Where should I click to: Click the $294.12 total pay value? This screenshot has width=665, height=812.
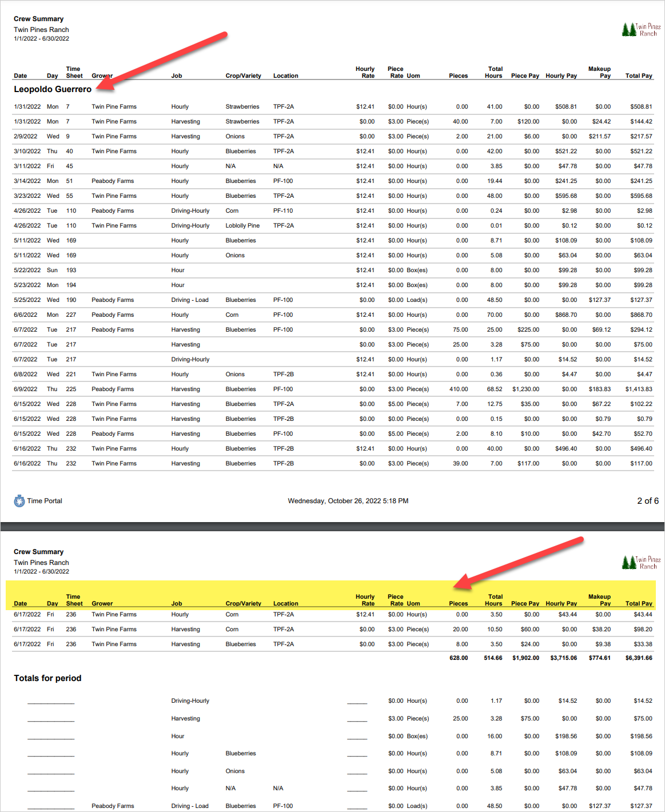(x=642, y=330)
